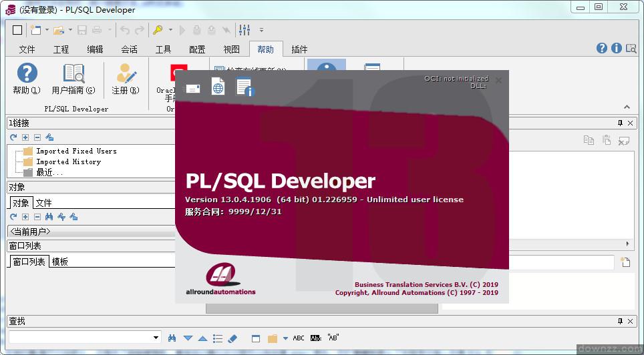Viewport: 644px width, 355px height.
Task: Click the refresh icon in 对象 panel toolbar
Action: coord(13,217)
